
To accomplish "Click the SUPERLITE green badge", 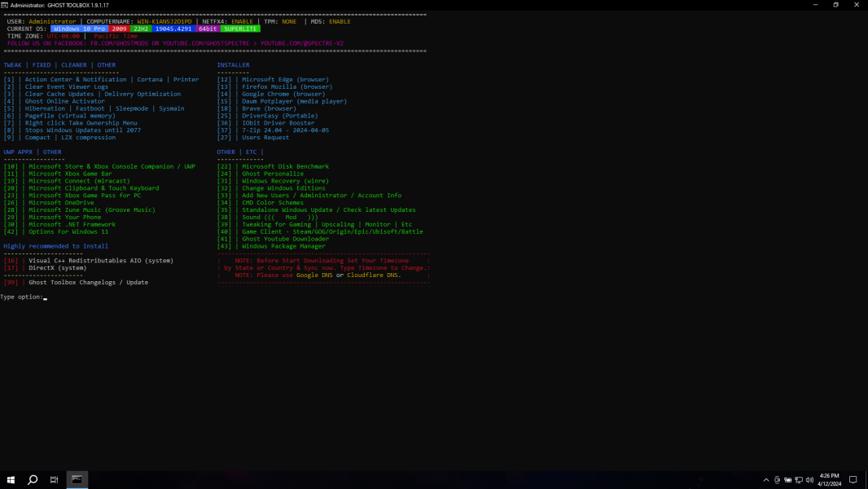I will [x=240, y=29].
